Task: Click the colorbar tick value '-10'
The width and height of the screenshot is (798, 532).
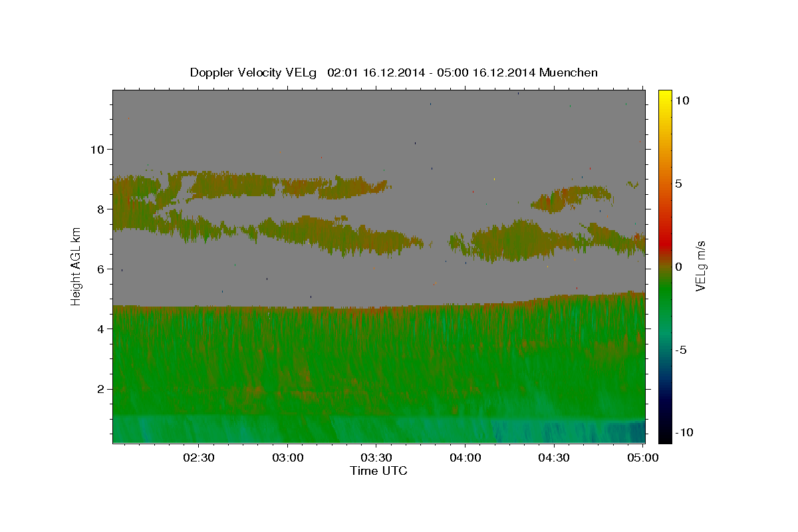Action: tap(684, 433)
